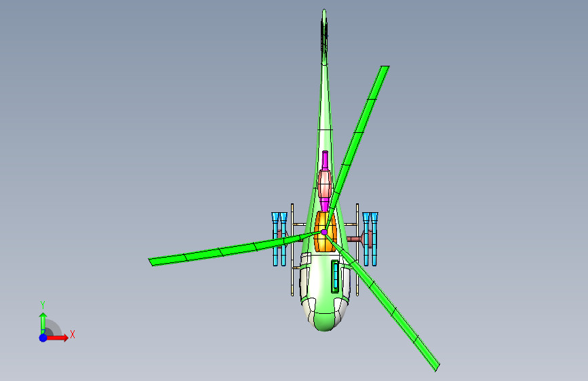The width and height of the screenshot is (588, 381).
Task: Select the right blue rocket pod pair
Action: coord(370,239)
